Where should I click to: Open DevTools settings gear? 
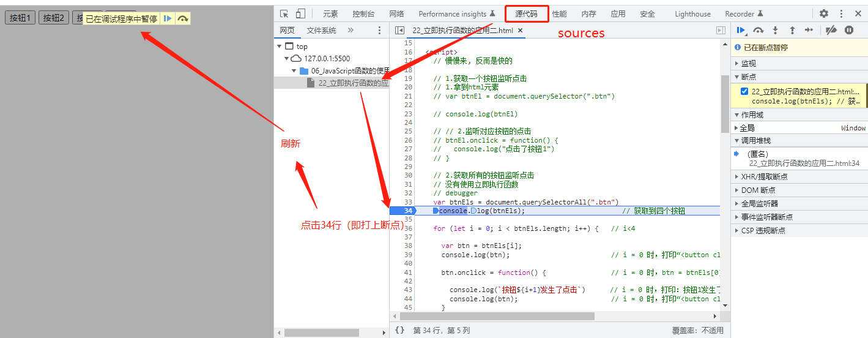coord(824,13)
